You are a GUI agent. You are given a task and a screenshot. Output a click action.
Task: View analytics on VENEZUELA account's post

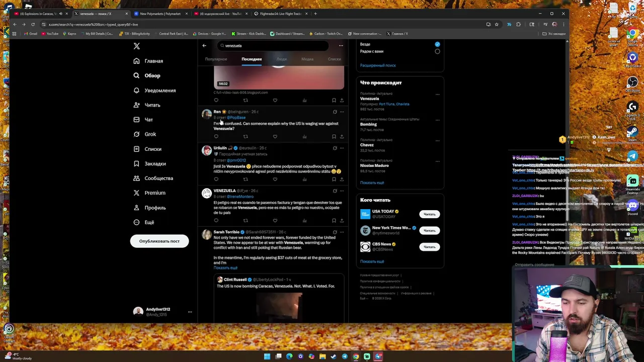click(304, 220)
